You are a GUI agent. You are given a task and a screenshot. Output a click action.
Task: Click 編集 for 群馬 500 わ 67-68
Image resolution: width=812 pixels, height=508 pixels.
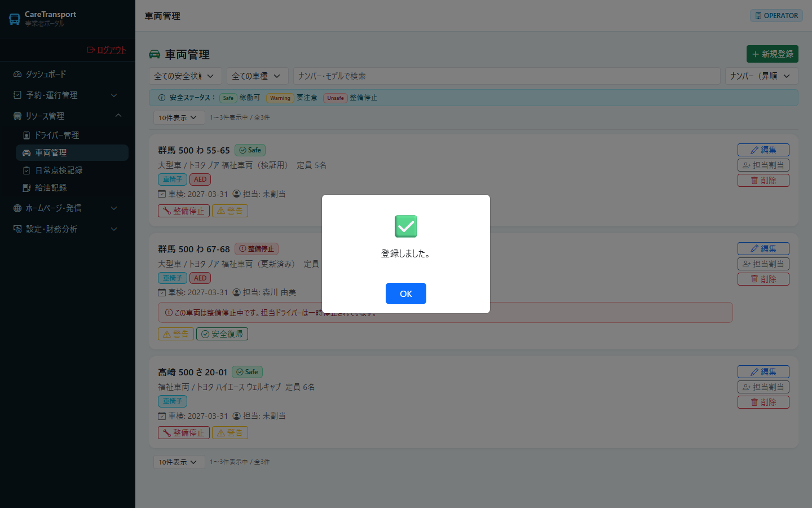pos(764,248)
